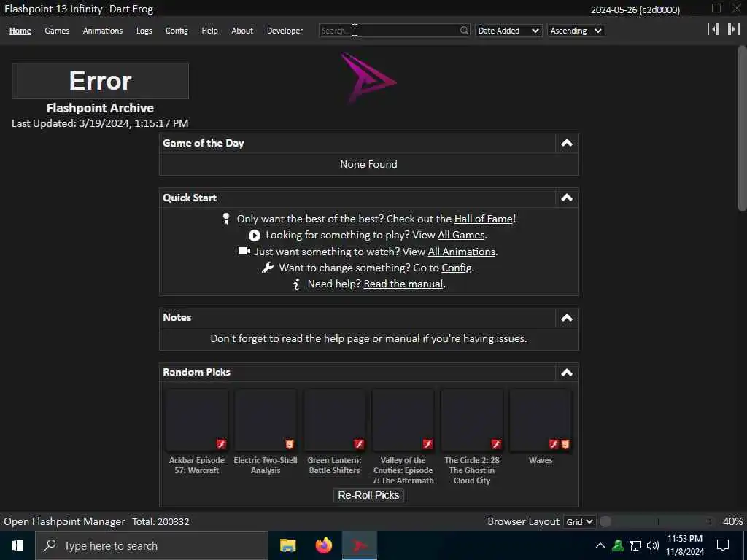Toggle the right sidebar icon
Screen dimensions: 747x560
[733, 29]
